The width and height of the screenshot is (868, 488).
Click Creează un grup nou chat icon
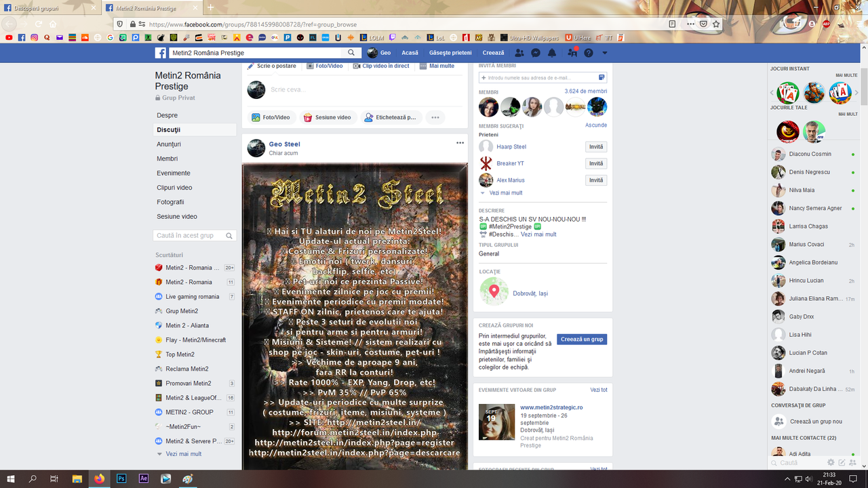click(x=778, y=422)
